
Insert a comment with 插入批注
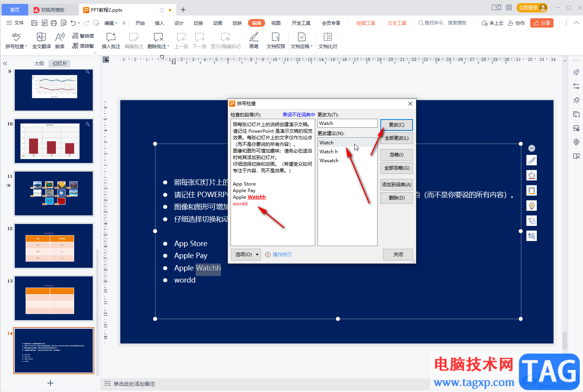[111, 40]
